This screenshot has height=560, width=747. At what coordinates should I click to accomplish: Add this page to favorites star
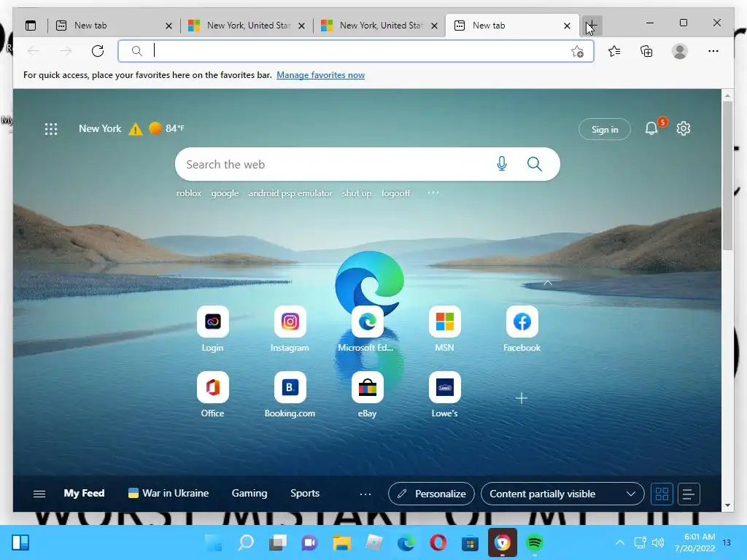tap(577, 52)
